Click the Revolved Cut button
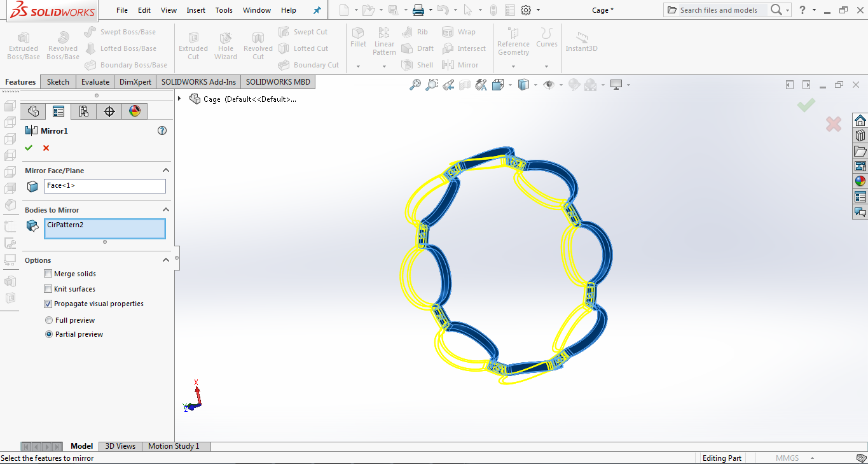 (258, 45)
